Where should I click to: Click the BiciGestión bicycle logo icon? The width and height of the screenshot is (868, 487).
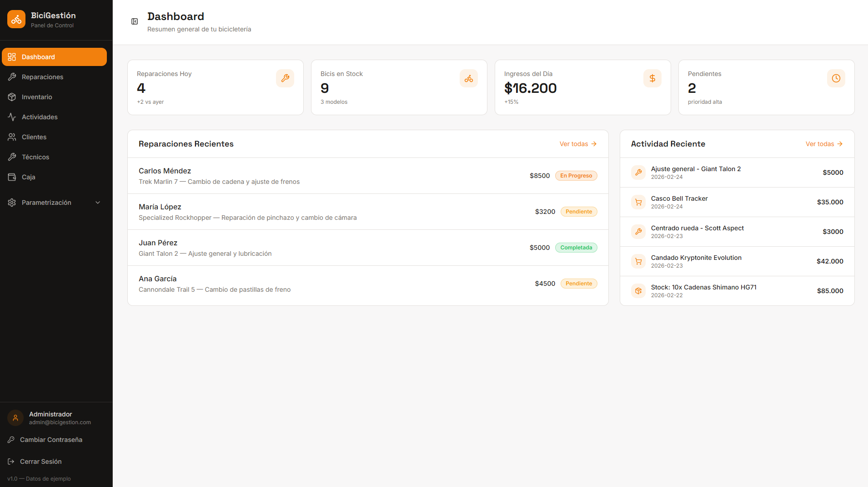(x=16, y=20)
